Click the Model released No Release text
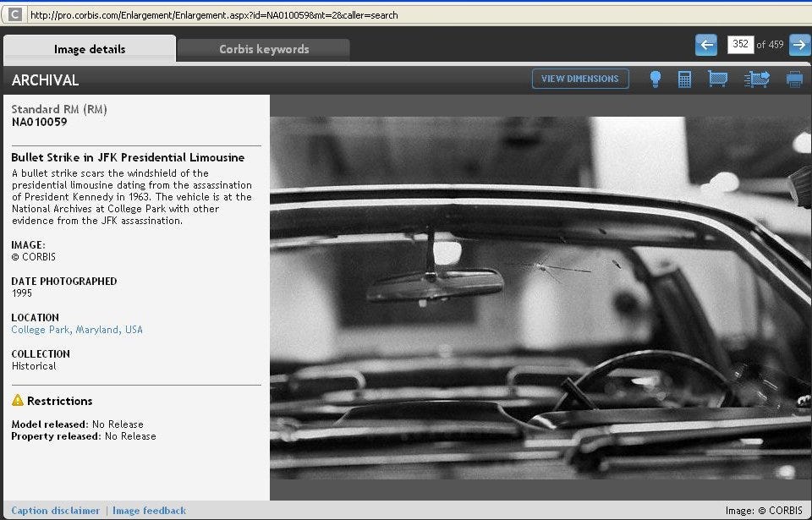812x520 pixels. point(77,424)
